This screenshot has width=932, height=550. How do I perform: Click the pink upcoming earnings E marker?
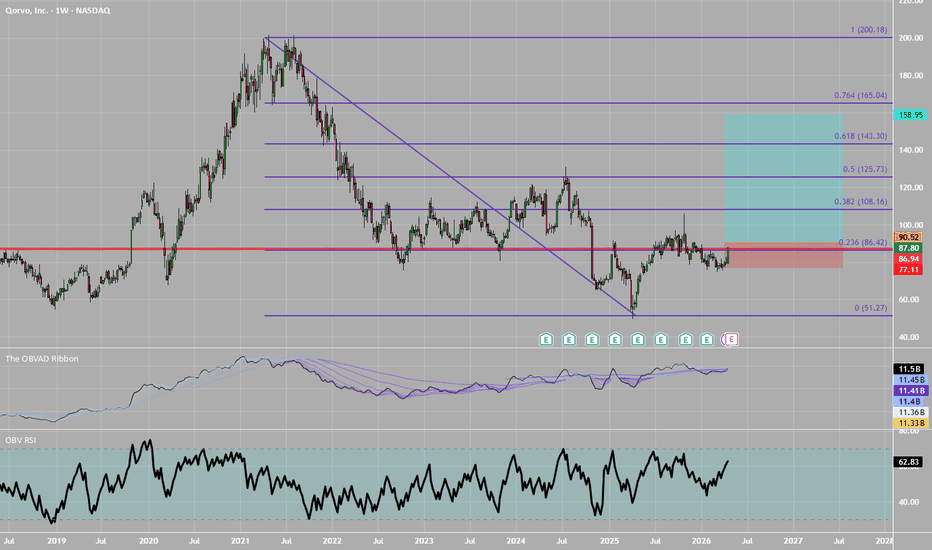[730, 340]
